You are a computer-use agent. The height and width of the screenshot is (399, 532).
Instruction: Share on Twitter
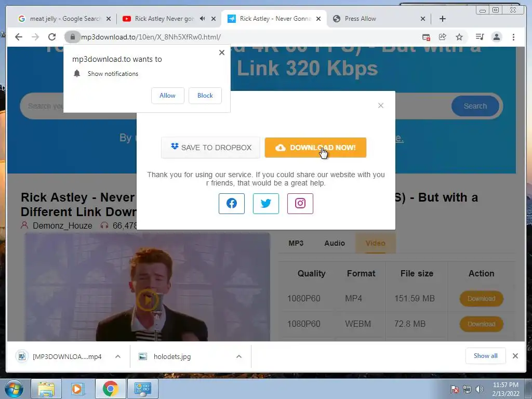click(265, 204)
